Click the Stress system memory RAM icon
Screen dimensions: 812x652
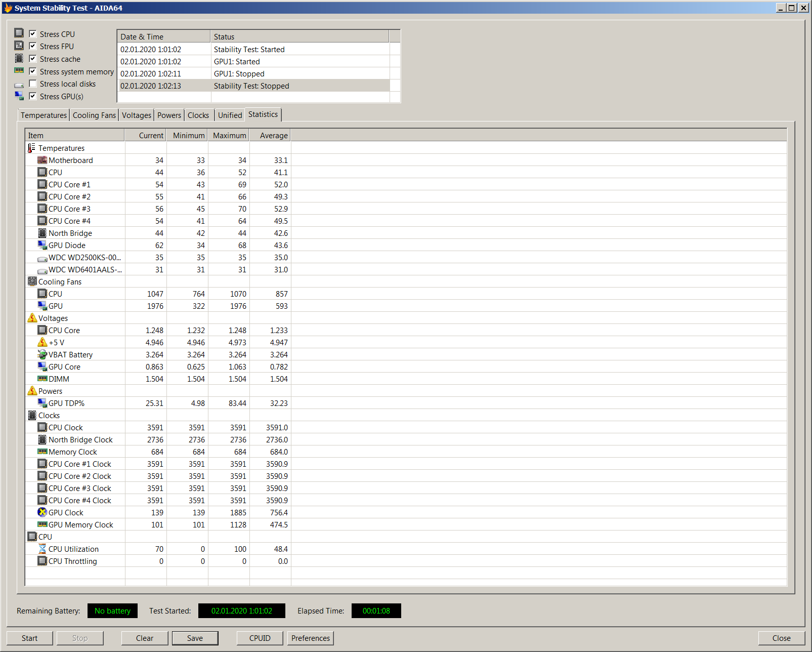19,71
